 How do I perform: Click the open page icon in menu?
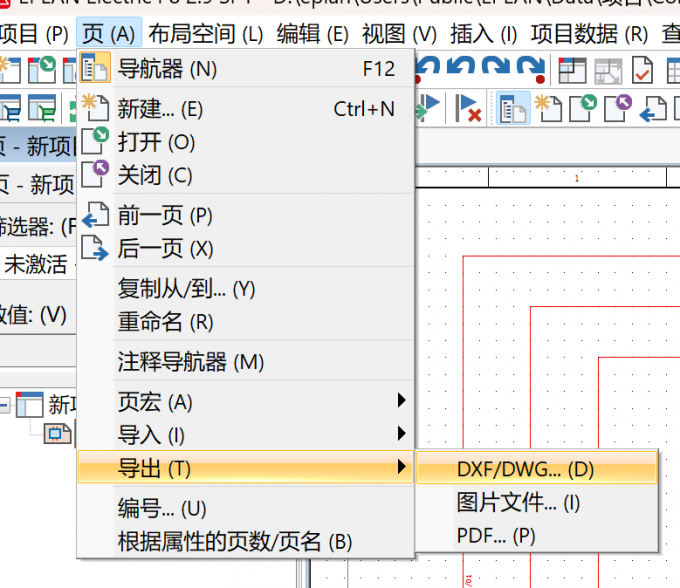point(95,140)
